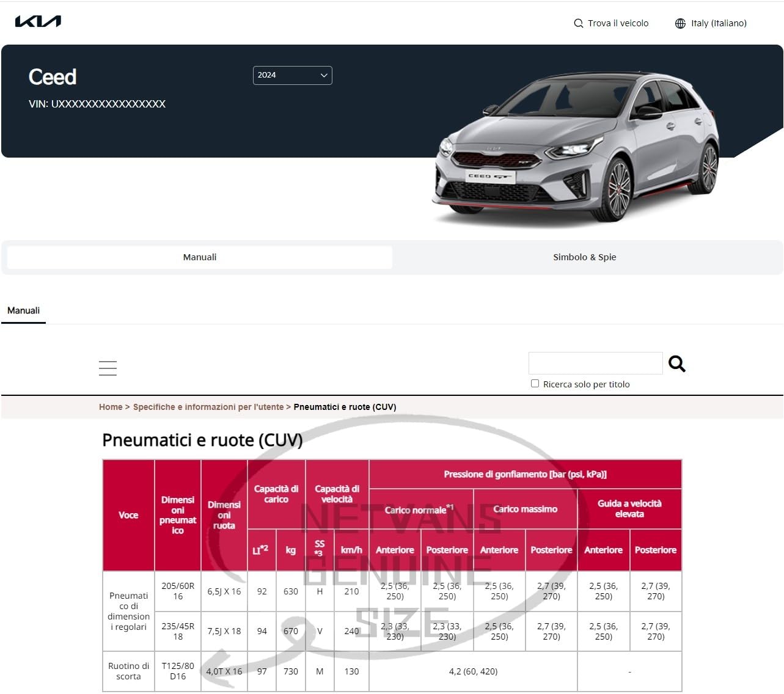
Task: Open the hamburger menu icon
Action: (x=108, y=368)
